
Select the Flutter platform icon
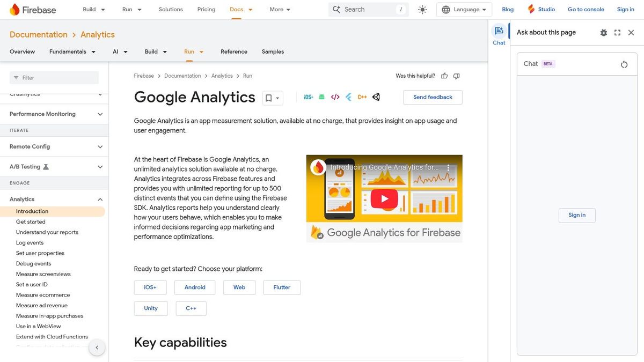[x=348, y=97]
